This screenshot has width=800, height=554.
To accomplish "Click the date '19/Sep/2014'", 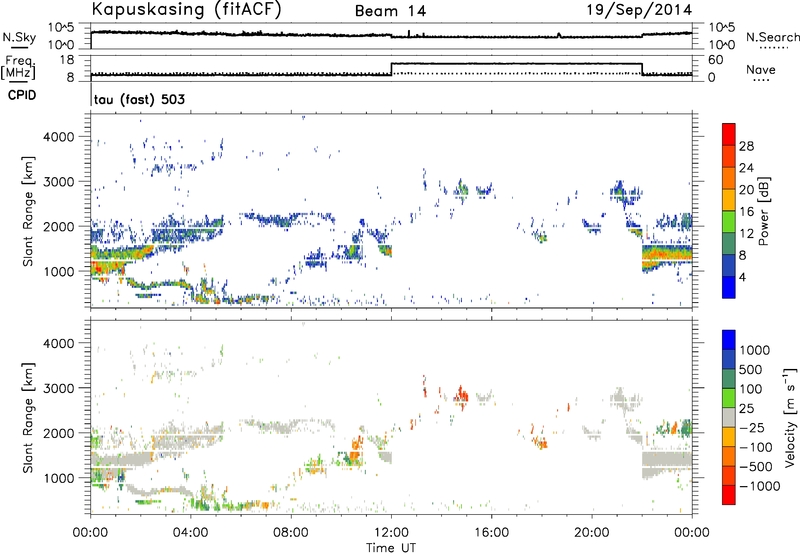I will click(x=639, y=10).
